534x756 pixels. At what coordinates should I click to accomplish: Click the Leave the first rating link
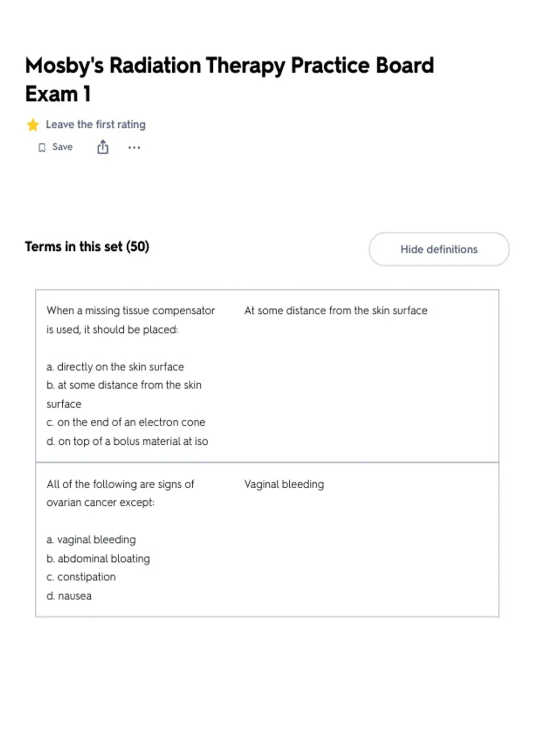(96, 125)
